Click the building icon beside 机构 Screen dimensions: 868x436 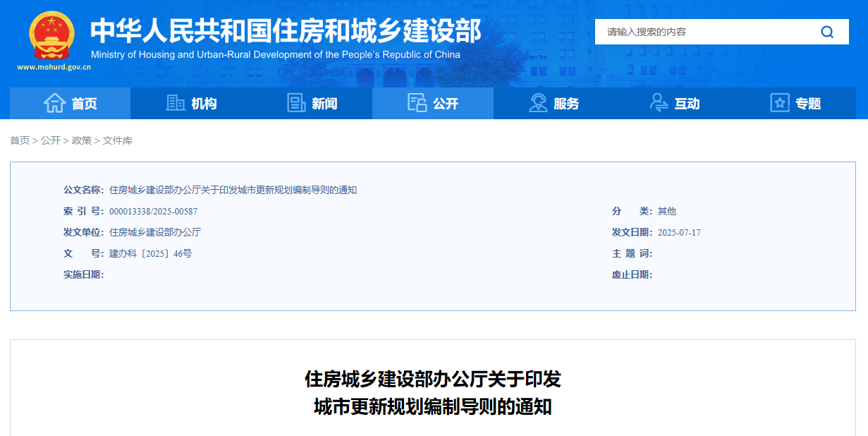coord(175,103)
